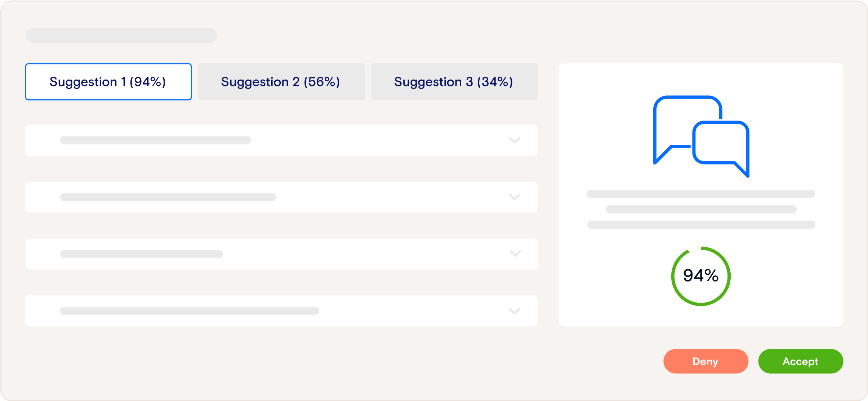Open the Suggestion 3 (34%) tab
The image size is (868, 401).
click(454, 82)
